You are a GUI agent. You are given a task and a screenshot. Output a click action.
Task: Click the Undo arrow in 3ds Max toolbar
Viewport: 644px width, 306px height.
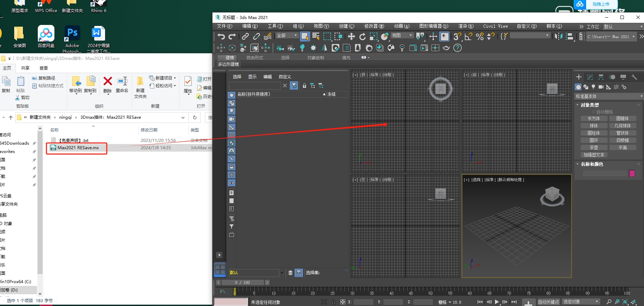click(x=221, y=36)
